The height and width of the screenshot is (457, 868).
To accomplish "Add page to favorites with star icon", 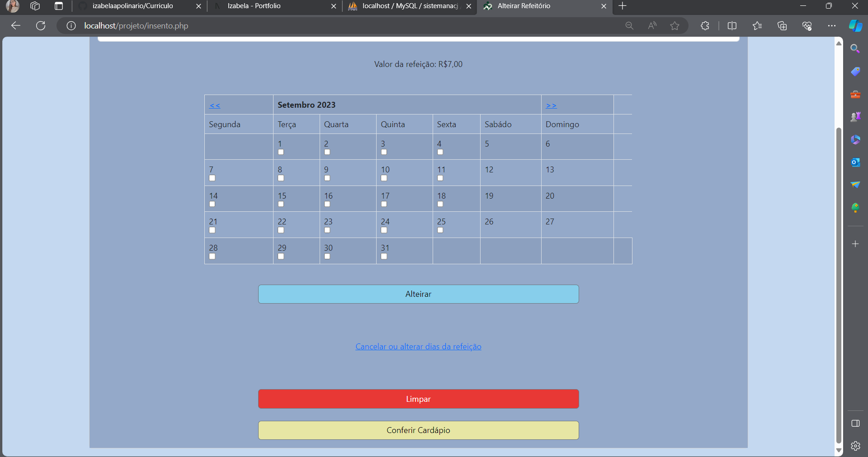I will (x=675, y=26).
